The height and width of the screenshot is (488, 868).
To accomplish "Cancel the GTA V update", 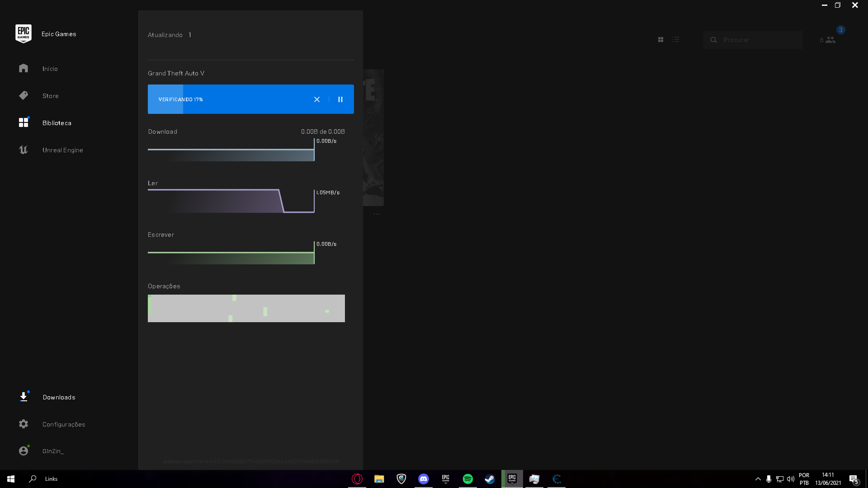I will 317,99.
